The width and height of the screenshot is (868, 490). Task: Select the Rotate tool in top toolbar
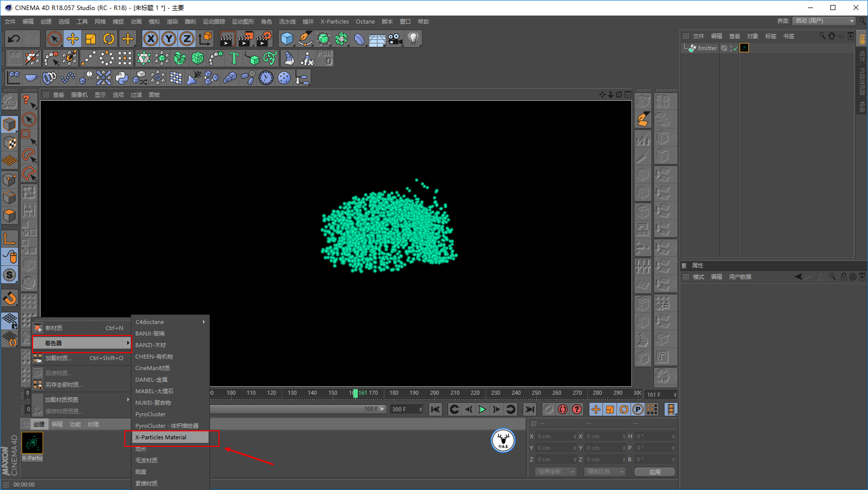click(109, 39)
